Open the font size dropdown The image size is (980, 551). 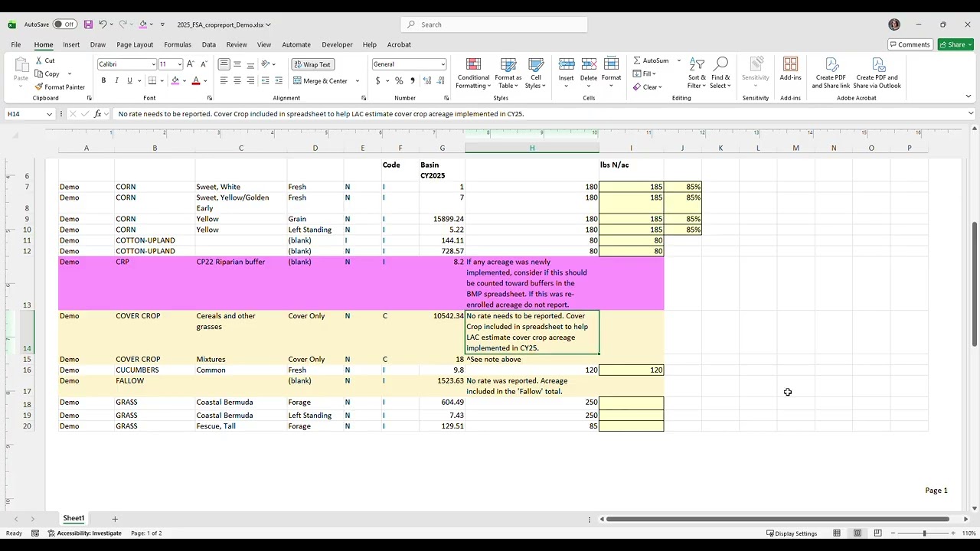click(x=179, y=64)
